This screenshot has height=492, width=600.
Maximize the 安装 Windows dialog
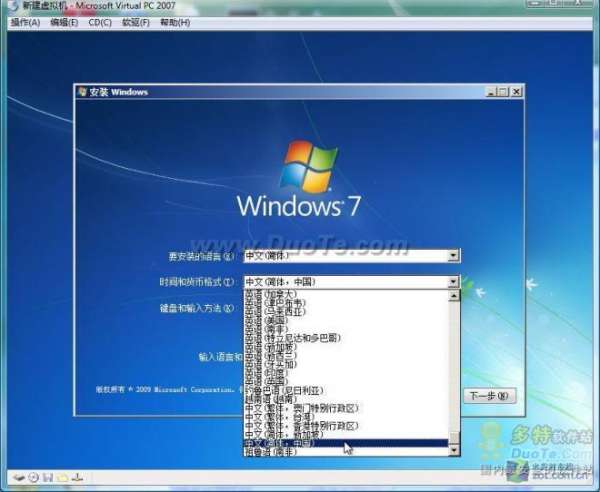503,92
